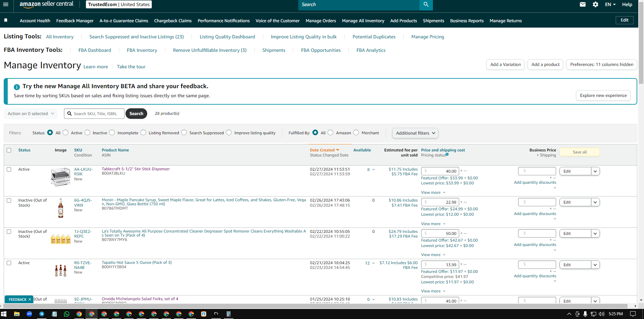Check the Tablecraft Stir Stick Dispenser row

click(9, 170)
